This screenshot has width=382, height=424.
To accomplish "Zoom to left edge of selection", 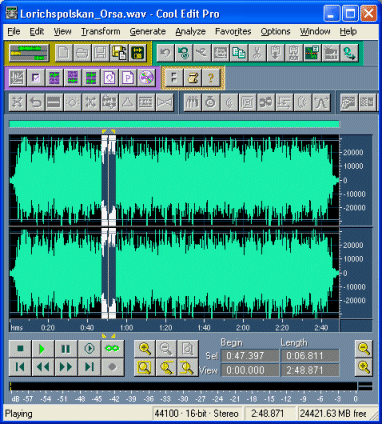I will coord(166,368).
